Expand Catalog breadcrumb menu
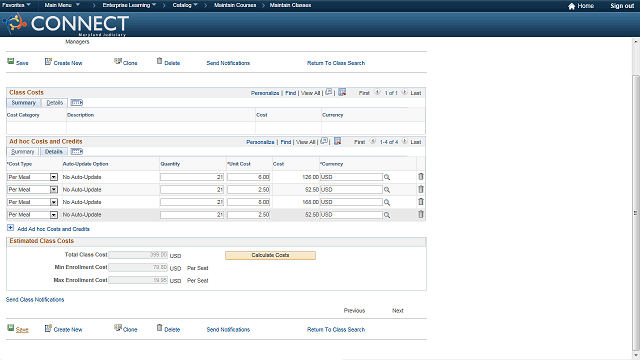The height and width of the screenshot is (360, 640). [x=185, y=5]
